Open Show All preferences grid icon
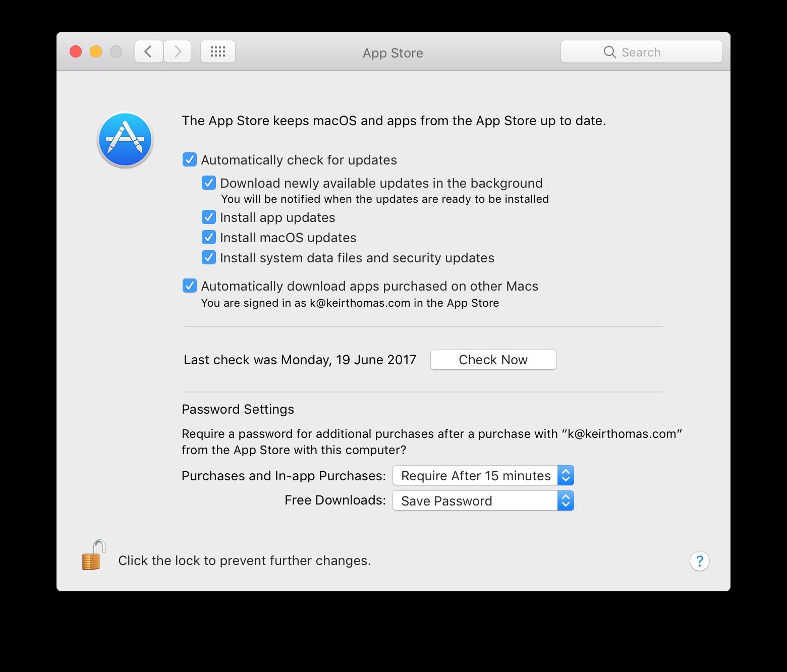 (217, 51)
